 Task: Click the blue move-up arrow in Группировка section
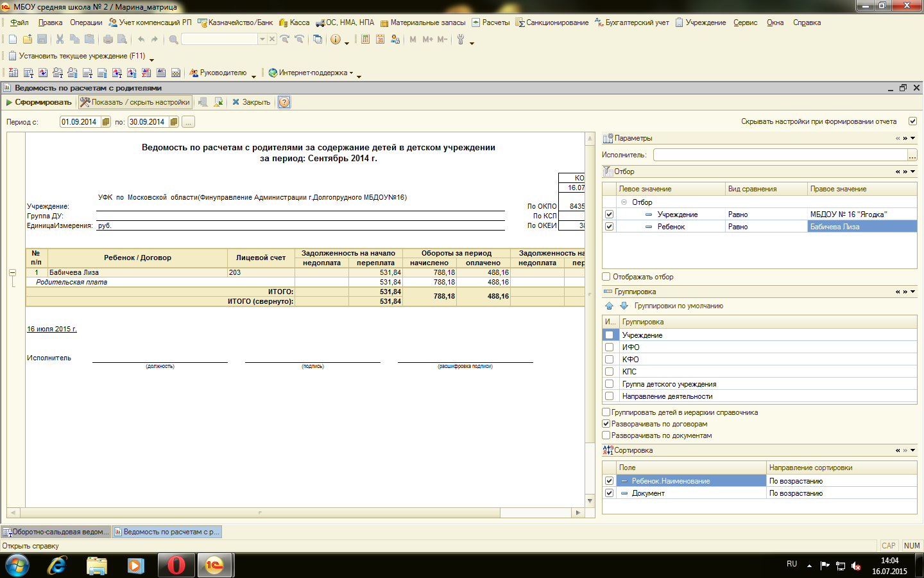tap(609, 306)
